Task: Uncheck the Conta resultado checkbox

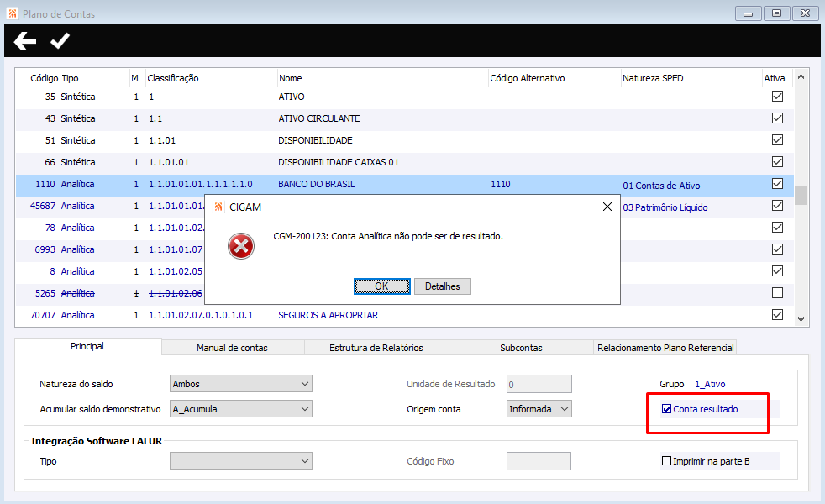Action: (x=666, y=409)
